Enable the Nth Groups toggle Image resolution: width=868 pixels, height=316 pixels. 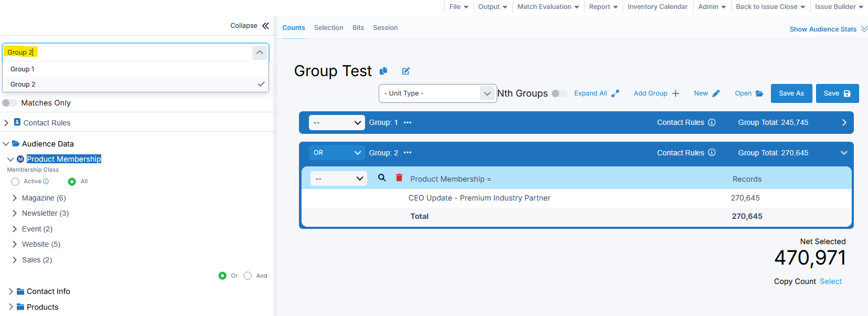coord(559,93)
